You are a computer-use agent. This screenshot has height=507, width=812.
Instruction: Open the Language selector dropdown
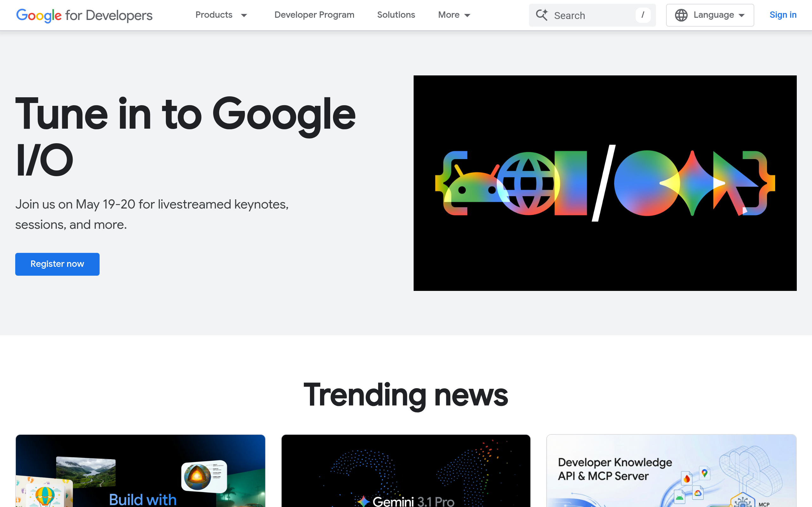tap(710, 15)
